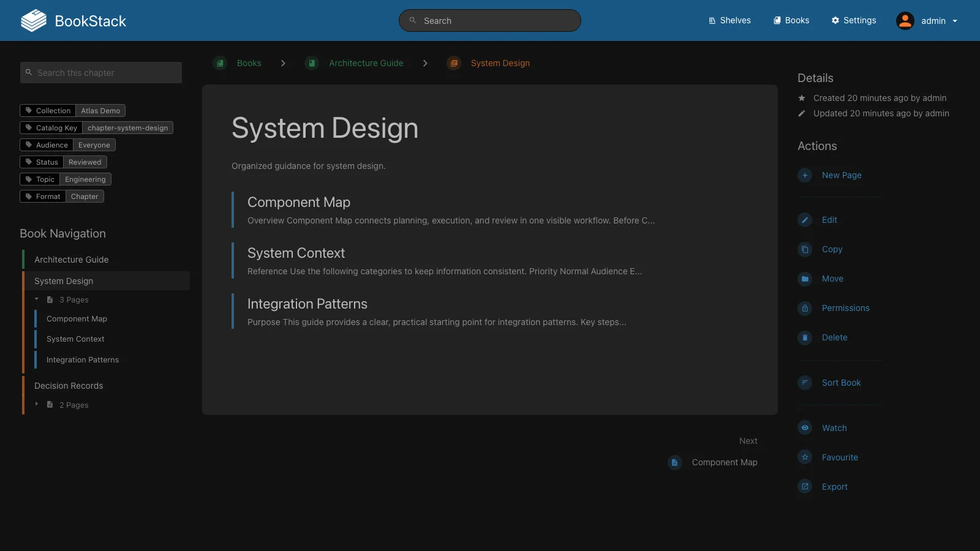Click the Edit pencil icon
Image resolution: width=980 pixels, height=551 pixels.
coord(805,220)
